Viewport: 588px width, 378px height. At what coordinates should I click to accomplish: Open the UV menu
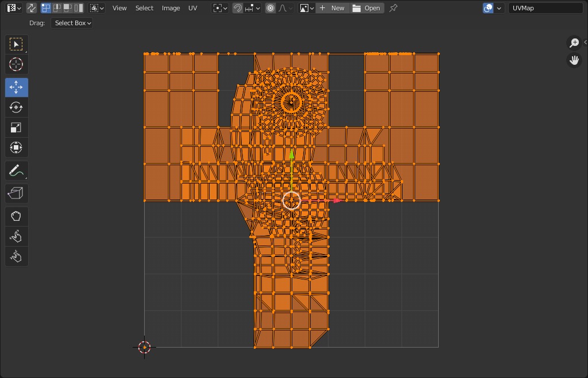point(192,8)
